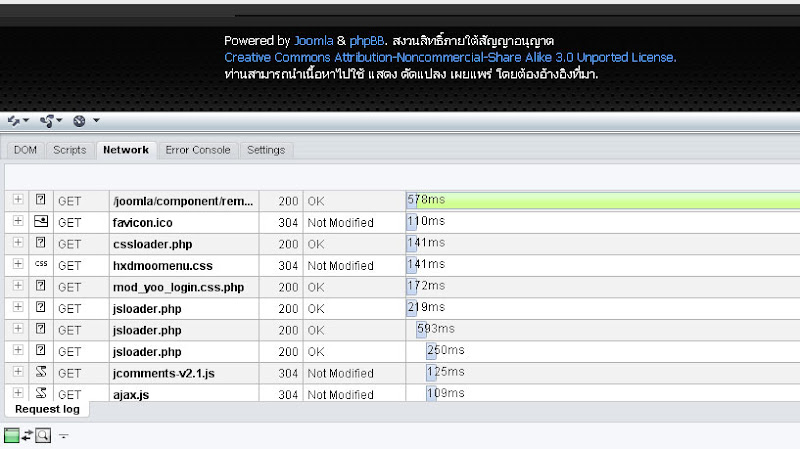
Task: Click the css type icon of hxdmoomenu.css
Action: click(x=41, y=264)
